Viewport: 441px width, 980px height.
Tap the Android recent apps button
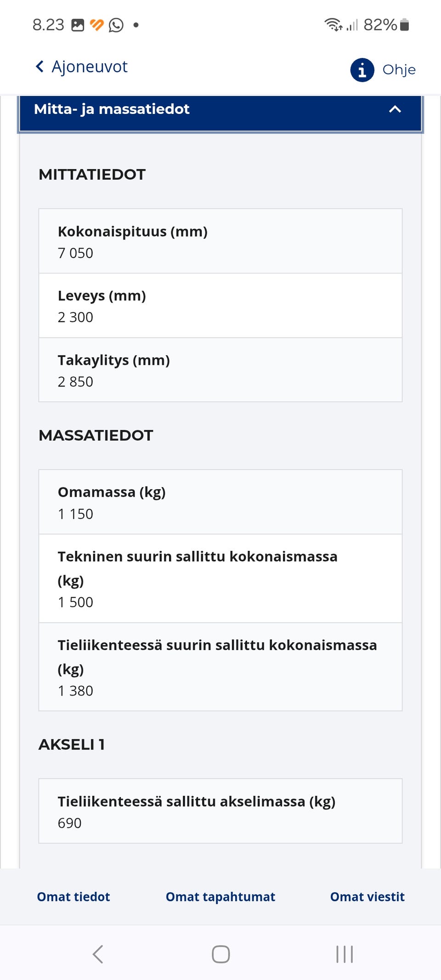click(x=344, y=954)
